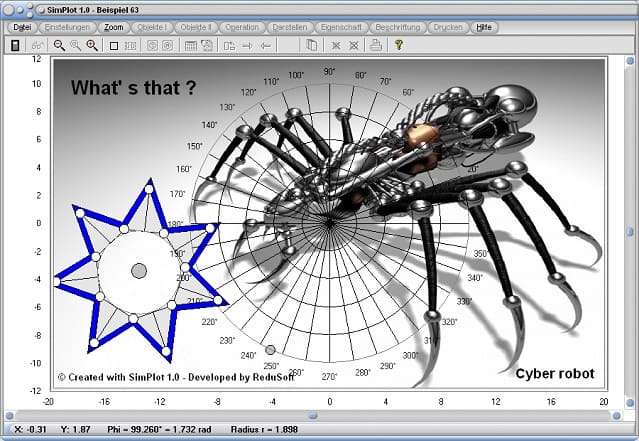Click the X coordinate status readout
639x441 pixels.
pos(31,429)
